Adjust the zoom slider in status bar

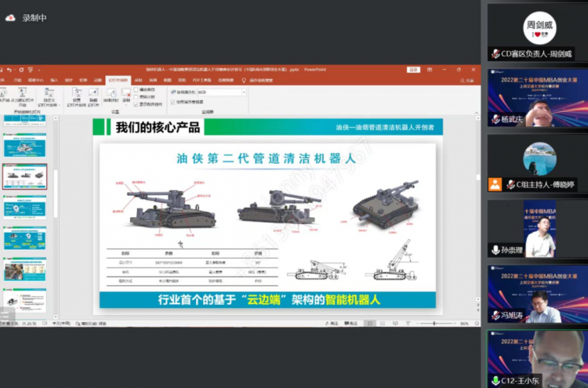click(x=434, y=323)
